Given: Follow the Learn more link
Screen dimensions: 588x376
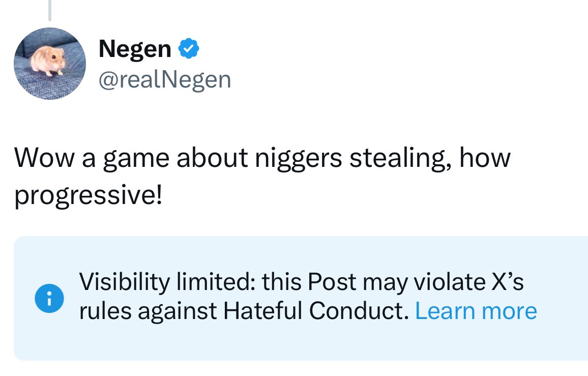Looking at the screenshot, I should (476, 311).
